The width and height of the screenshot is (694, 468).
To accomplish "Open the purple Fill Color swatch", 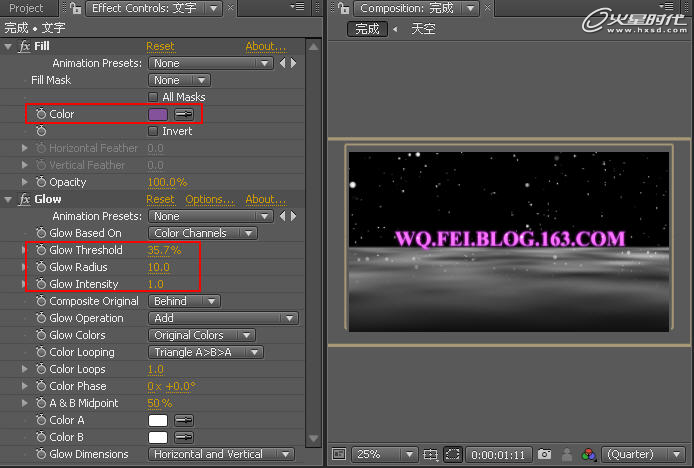I will [158, 114].
